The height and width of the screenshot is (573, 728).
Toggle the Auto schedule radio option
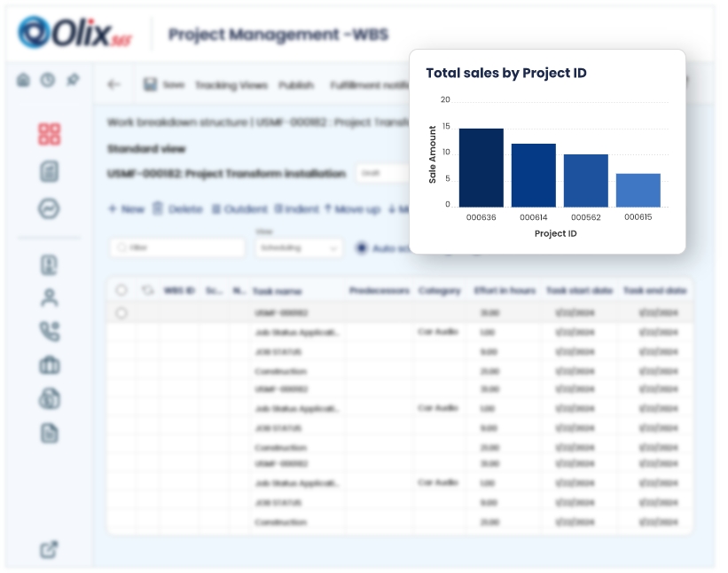362,248
